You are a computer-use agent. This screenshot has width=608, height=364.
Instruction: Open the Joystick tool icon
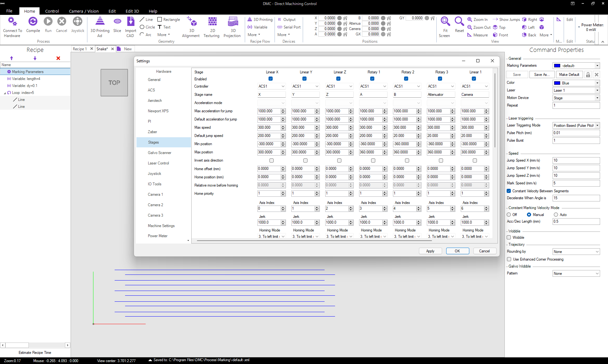pyautogui.click(x=78, y=22)
